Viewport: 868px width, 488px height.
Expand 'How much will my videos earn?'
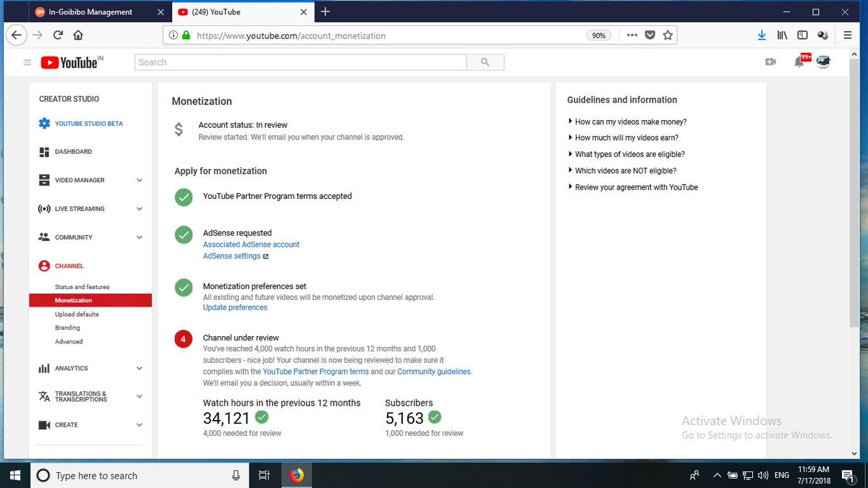[x=623, y=138]
